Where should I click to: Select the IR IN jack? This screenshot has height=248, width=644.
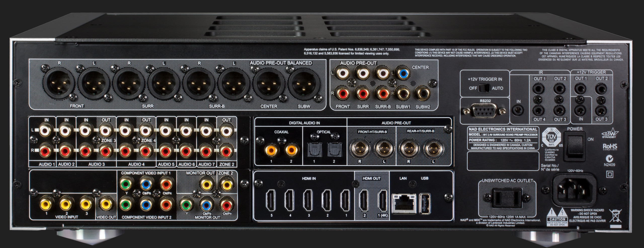pos(518,110)
